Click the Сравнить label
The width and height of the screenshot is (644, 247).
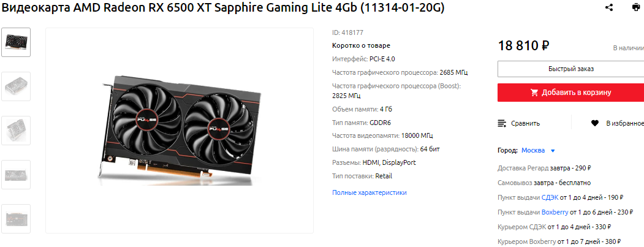(x=525, y=123)
